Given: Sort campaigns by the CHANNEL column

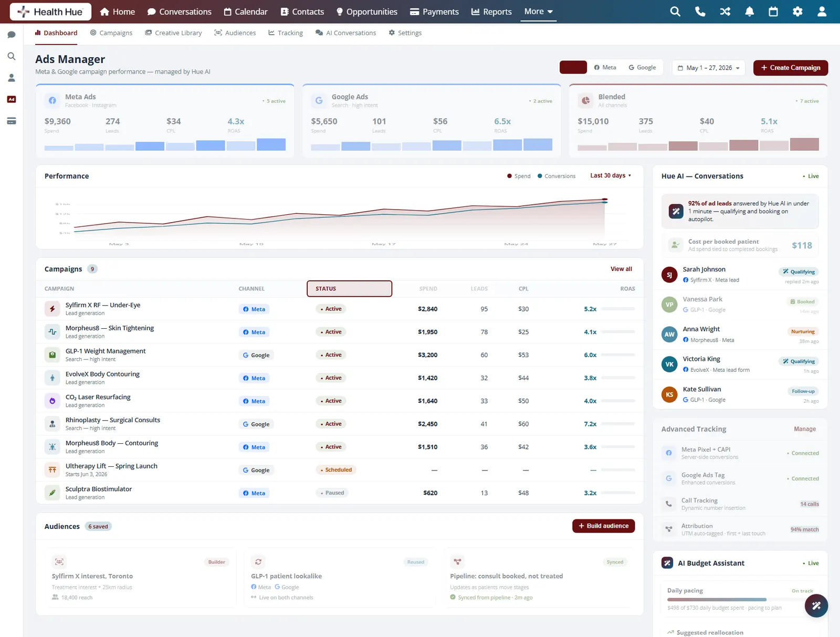Looking at the screenshot, I should point(251,289).
